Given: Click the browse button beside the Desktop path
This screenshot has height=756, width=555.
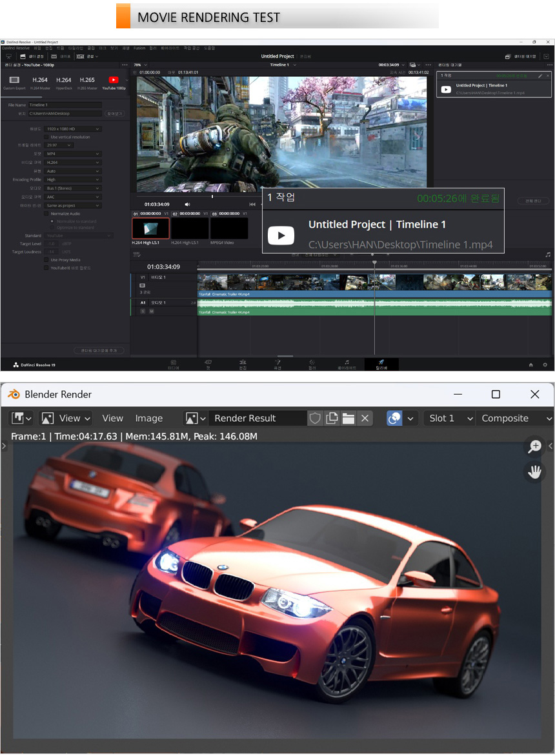Looking at the screenshot, I should [114, 114].
